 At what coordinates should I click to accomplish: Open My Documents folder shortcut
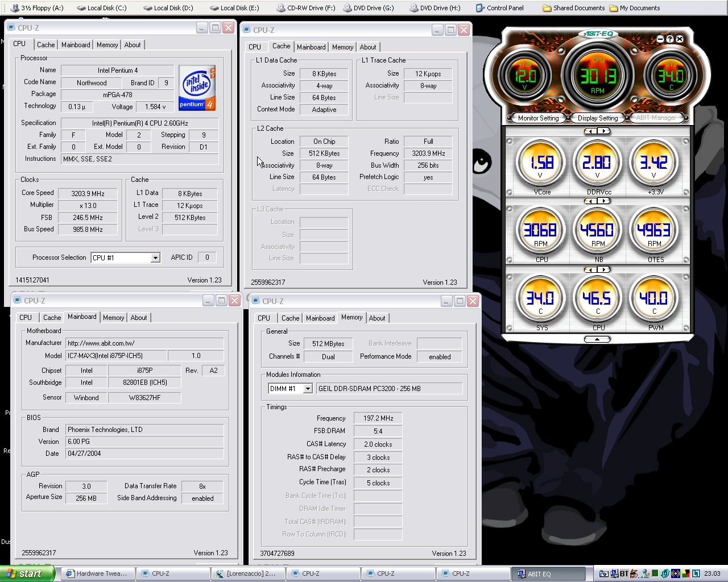pos(635,8)
